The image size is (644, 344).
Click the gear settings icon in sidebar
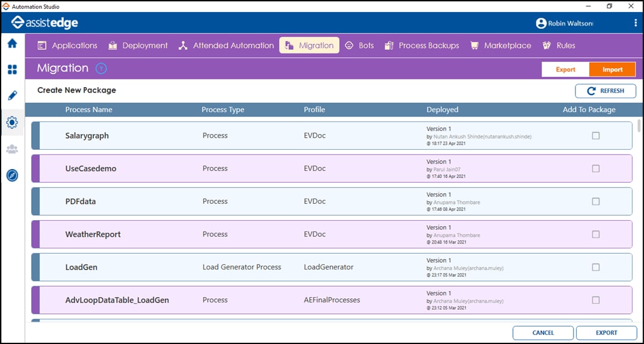click(12, 123)
